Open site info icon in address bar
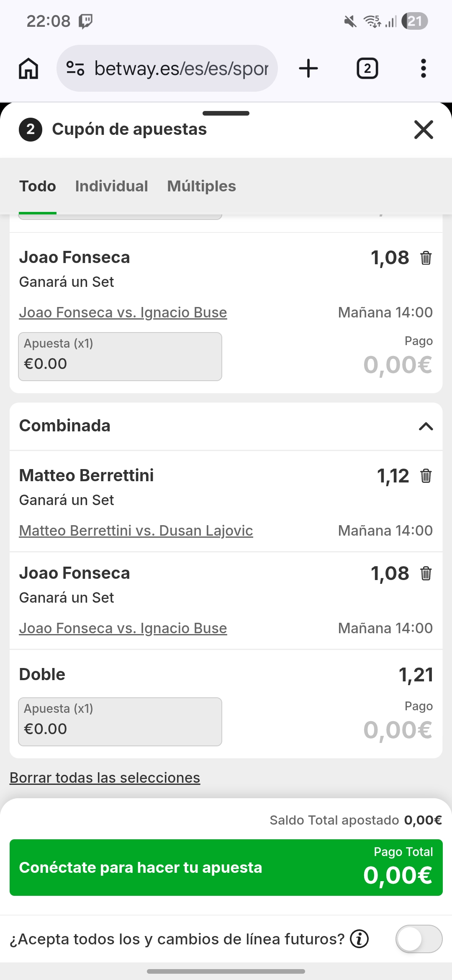The height and width of the screenshot is (980, 452). pos(75,68)
